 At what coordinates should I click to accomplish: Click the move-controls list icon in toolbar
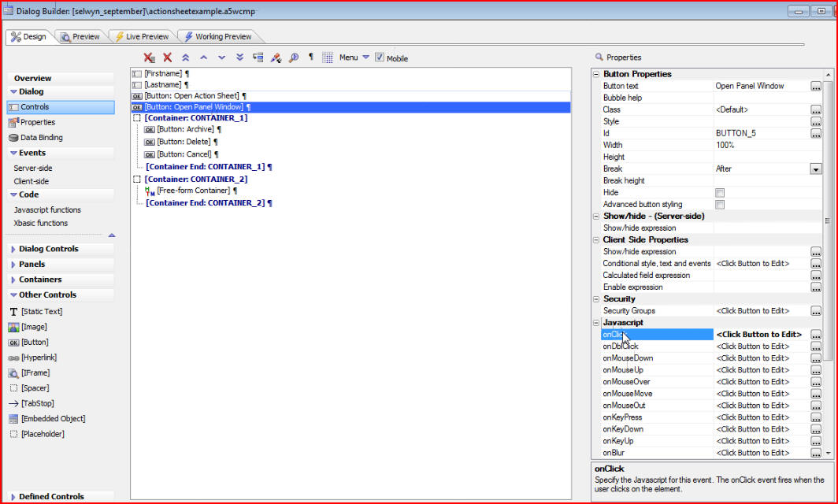[x=258, y=57]
